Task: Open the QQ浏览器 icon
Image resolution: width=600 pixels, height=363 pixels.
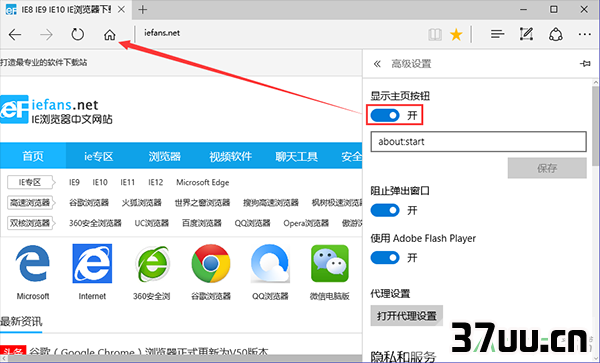Action: tap(270, 264)
